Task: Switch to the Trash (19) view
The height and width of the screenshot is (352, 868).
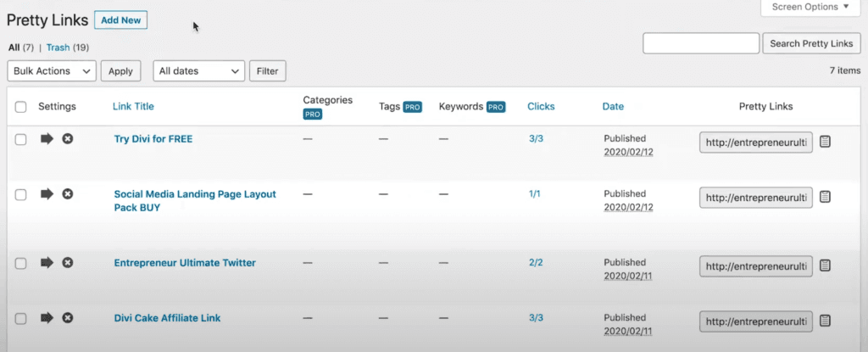Action: 68,47
